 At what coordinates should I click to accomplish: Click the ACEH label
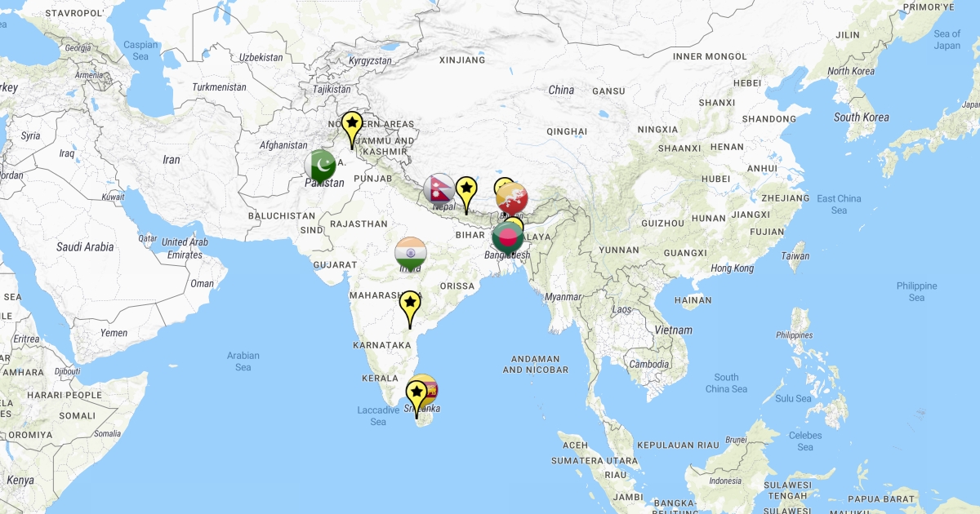coord(575,445)
